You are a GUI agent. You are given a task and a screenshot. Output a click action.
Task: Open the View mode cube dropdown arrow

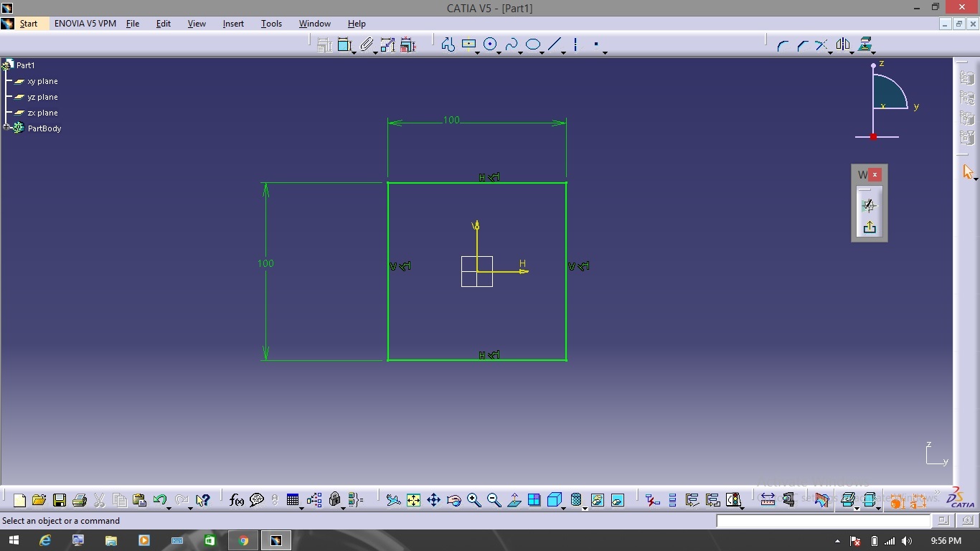[x=564, y=508]
